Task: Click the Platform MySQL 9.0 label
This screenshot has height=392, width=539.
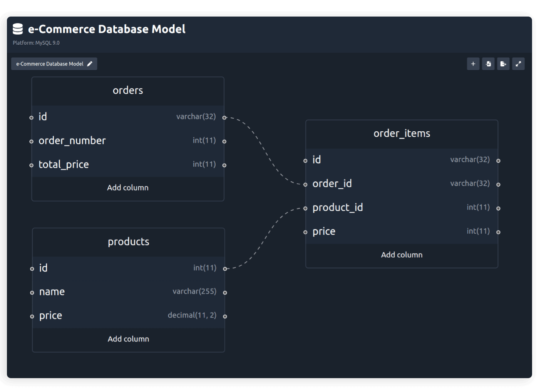Action: tap(35, 43)
